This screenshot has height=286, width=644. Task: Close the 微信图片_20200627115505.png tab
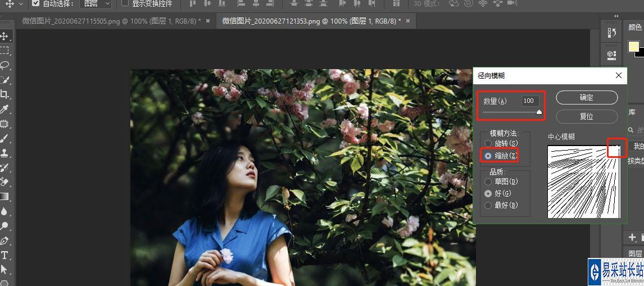pyautogui.click(x=208, y=21)
